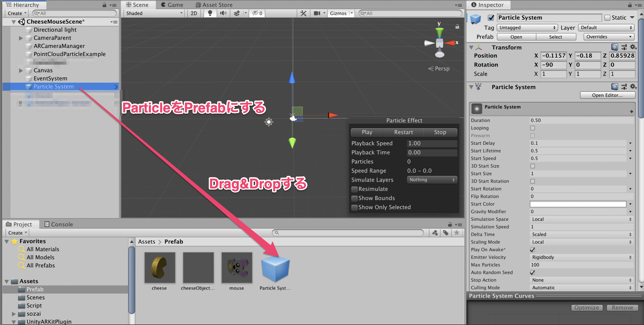The image size is (644, 325).
Task: Open the Scene view tools settings icon
Action: point(303,13)
